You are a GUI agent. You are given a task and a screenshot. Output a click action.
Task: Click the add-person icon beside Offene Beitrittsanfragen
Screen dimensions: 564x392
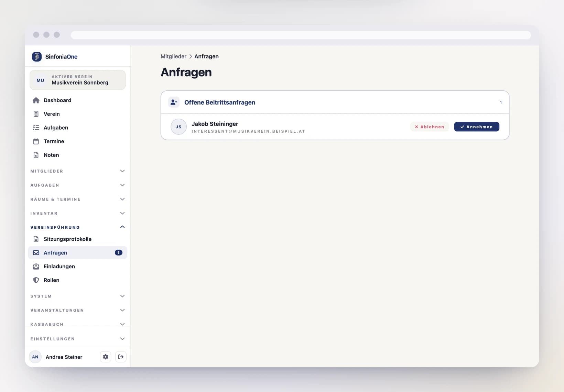click(174, 102)
